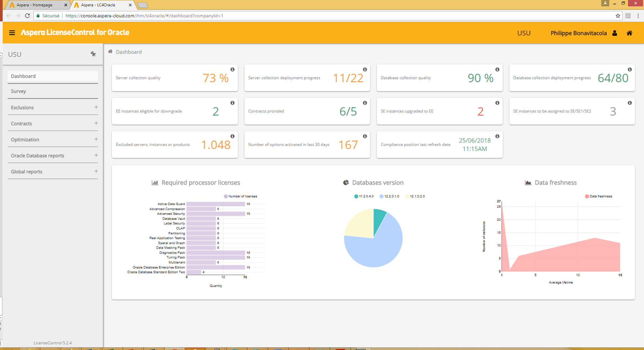Click the user profile icon

615,33
